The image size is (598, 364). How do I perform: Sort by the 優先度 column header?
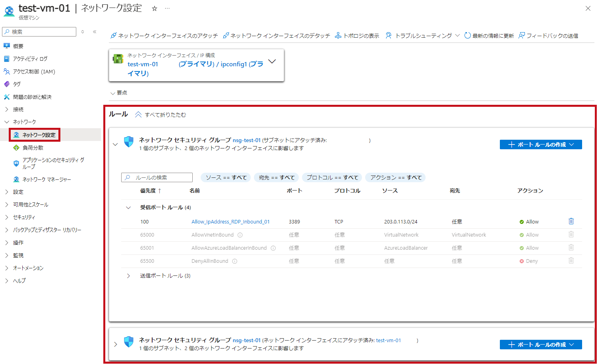pyautogui.click(x=151, y=191)
